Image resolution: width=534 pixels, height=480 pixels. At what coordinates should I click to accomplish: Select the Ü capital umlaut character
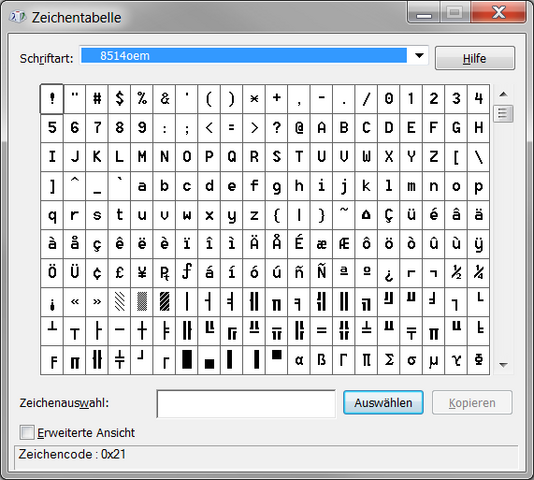[75, 273]
